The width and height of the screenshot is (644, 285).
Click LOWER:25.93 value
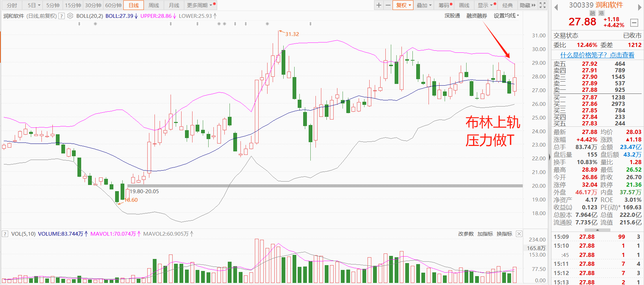tap(195, 16)
